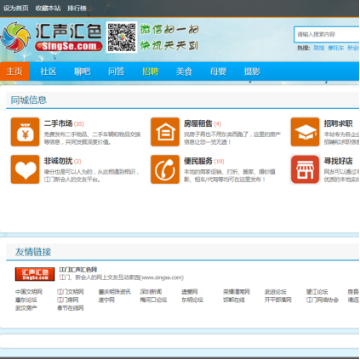
Task: Open the 便民服务 title link
Action: pos(198,161)
